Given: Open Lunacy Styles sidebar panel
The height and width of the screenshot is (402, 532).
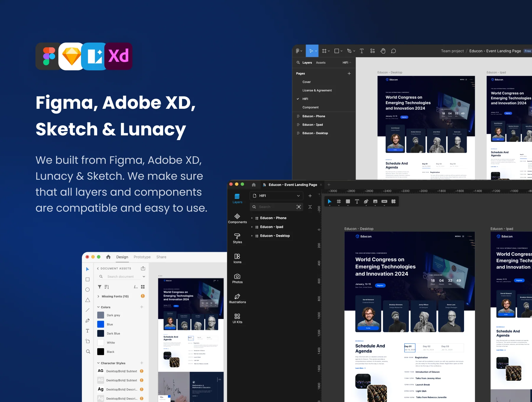Looking at the screenshot, I should (x=237, y=239).
